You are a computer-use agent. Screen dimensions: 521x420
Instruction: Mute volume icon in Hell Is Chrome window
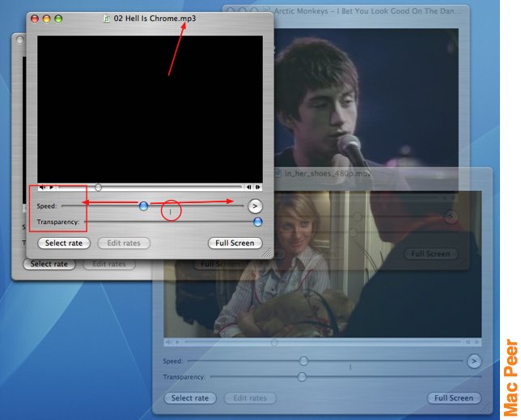42,188
